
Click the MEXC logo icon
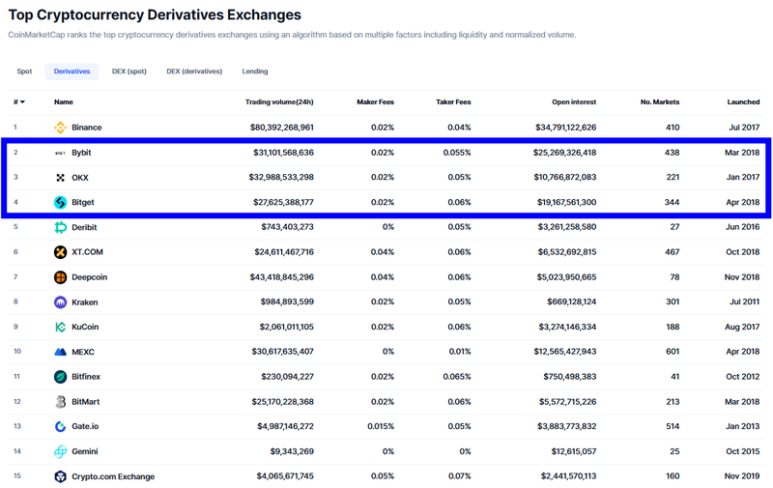pos(60,352)
